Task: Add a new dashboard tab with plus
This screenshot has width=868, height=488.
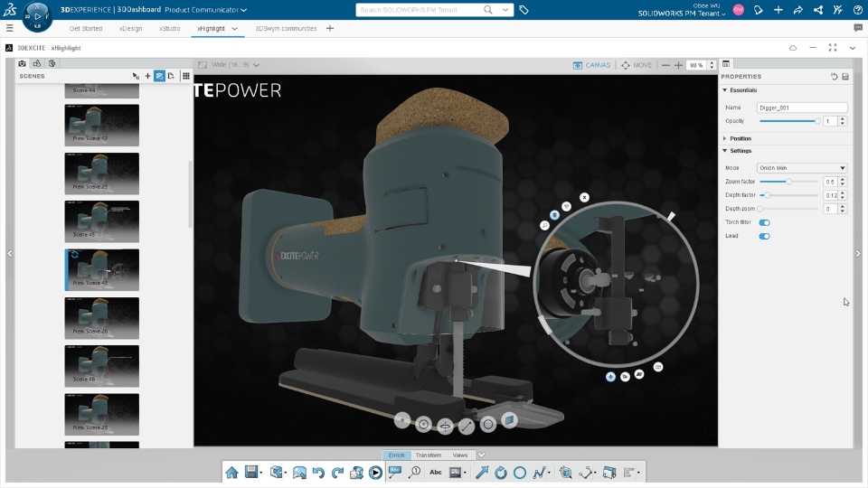Action: pyautogui.click(x=330, y=28)
